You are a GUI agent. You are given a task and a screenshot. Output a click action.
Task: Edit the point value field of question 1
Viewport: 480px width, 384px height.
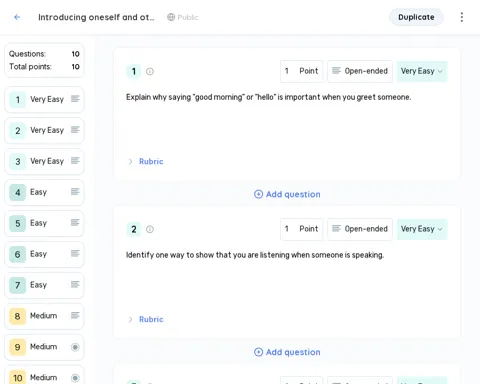point(301,71)
